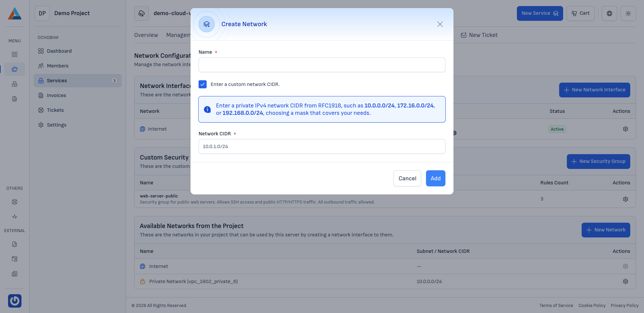Expand the Services submenu chevron

(x=114, y=81)
